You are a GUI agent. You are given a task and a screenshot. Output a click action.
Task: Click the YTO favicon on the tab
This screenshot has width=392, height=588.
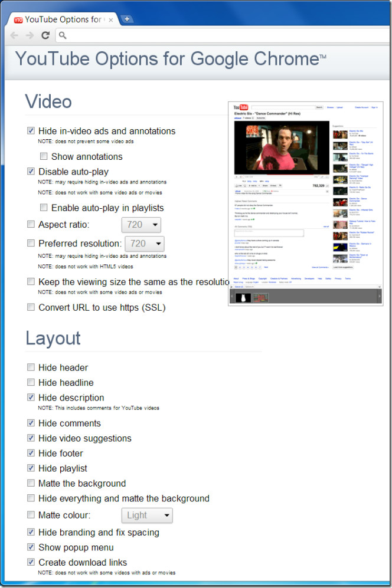[x=18, y=20]
